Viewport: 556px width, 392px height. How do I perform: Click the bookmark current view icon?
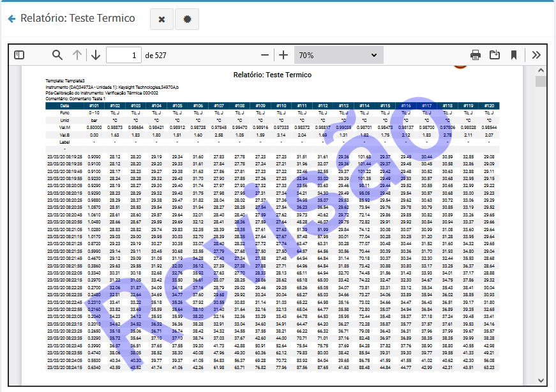tap(514, 55)
